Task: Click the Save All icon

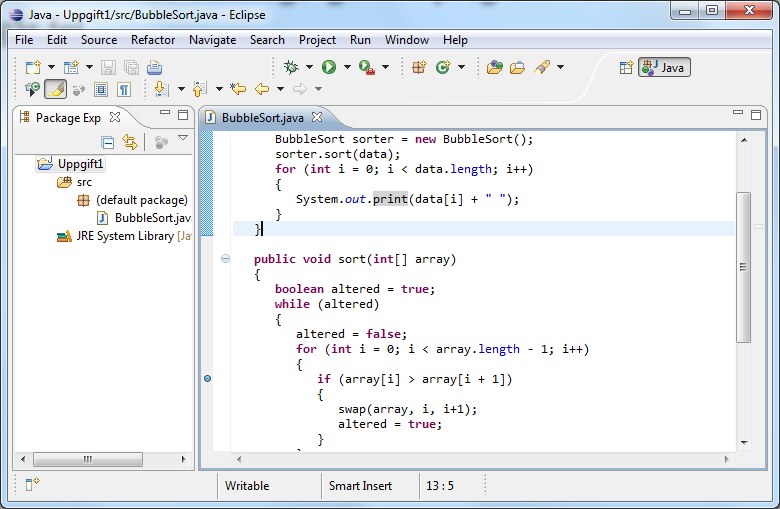Action: coord(131,67)
